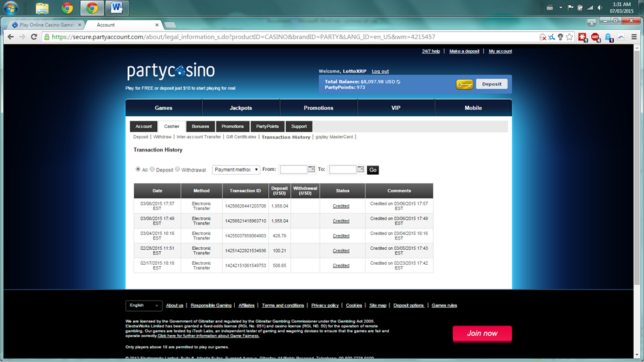This screenshot has width=644, height=362.
Task: Click the blue Deposit button
Action: point(491,84)
